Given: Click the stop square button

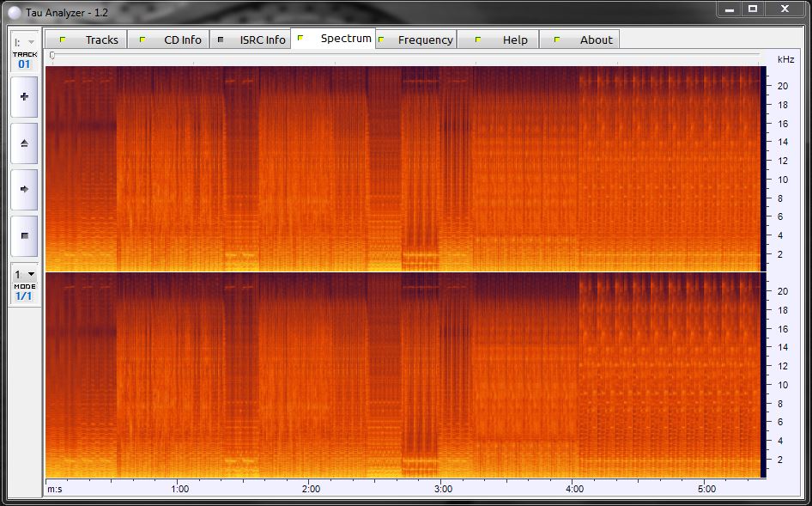Looking at the screenshot, I should click(x=24, y=236).
